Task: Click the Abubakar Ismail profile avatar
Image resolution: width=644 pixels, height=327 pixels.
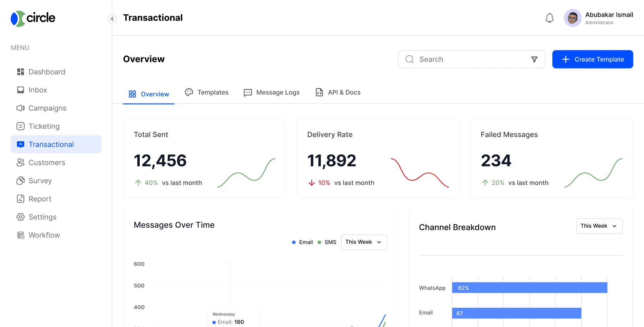Action: pos(572,18)
